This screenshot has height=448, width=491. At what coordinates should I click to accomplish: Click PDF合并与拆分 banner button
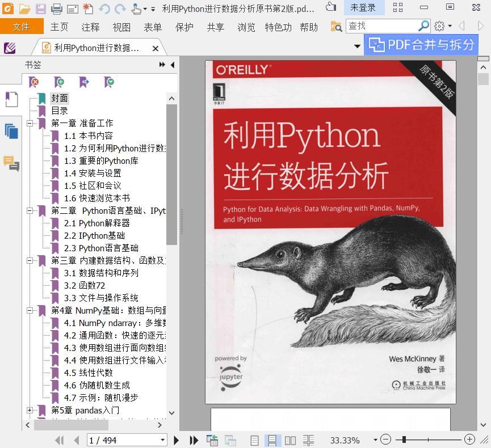pyautogui.click(x=421, y=45)
